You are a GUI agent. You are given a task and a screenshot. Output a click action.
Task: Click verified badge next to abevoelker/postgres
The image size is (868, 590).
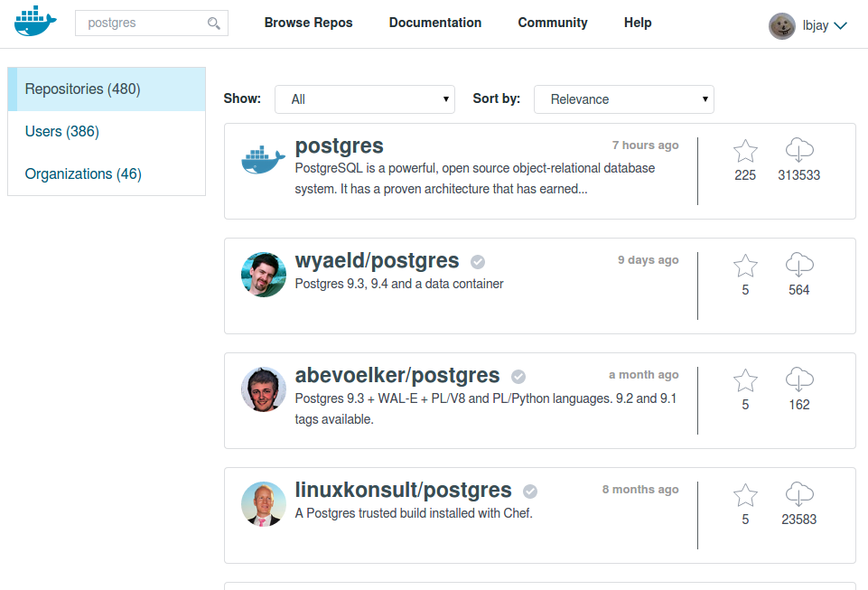[518, 377]
